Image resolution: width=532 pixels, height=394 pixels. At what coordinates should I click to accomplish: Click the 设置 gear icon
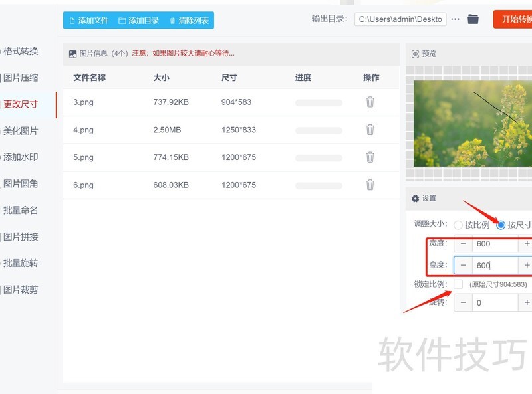(416, 198)
